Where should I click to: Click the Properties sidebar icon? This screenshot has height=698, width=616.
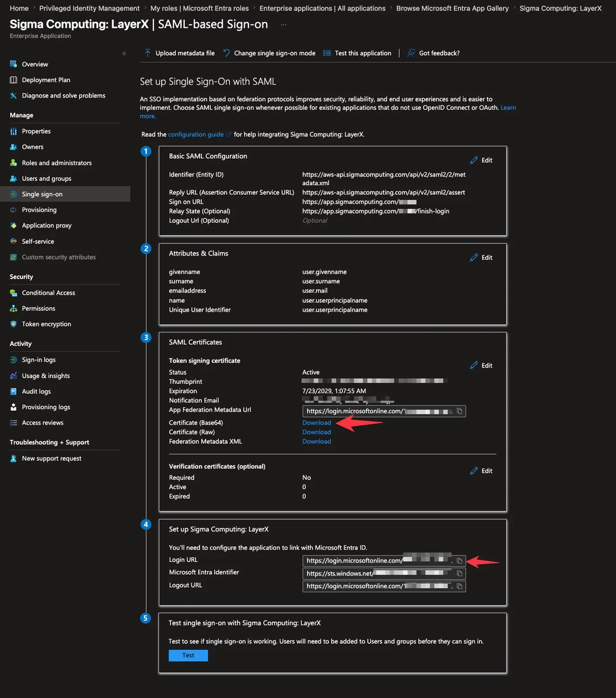coord(14,131)
